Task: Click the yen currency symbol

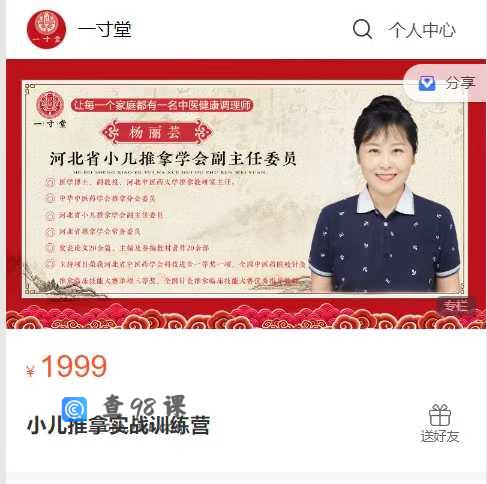Action: tap(31, 371)
